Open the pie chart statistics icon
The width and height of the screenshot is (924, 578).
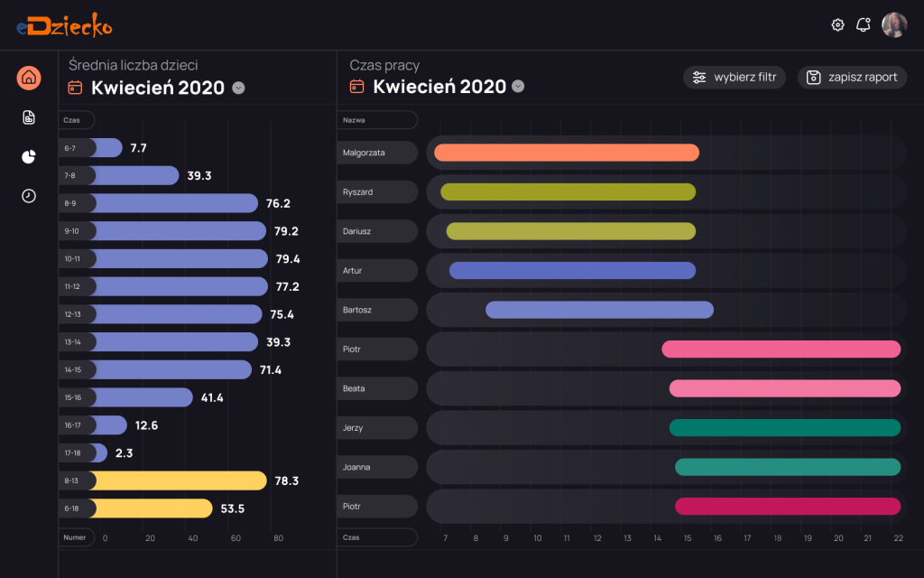tap(29, 157)
